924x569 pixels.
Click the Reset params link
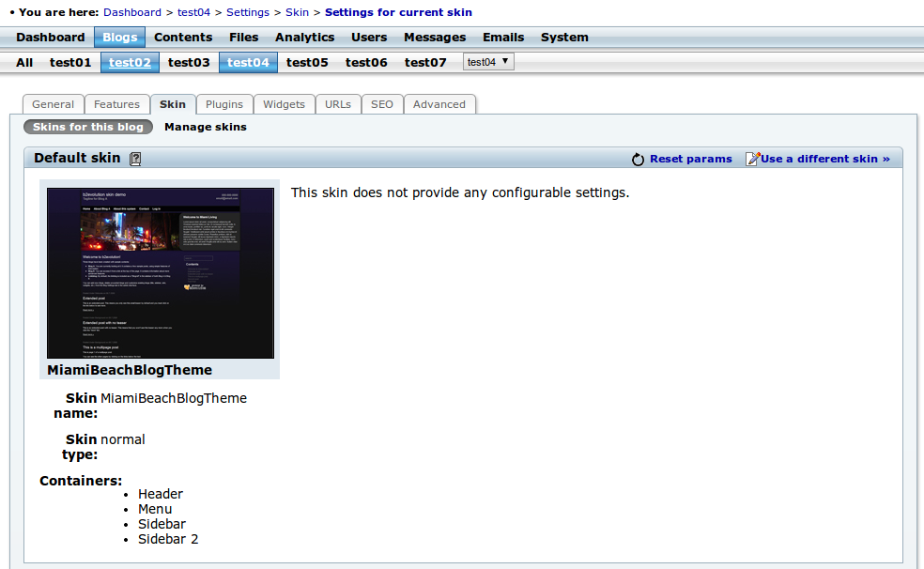tap(690, 159)
